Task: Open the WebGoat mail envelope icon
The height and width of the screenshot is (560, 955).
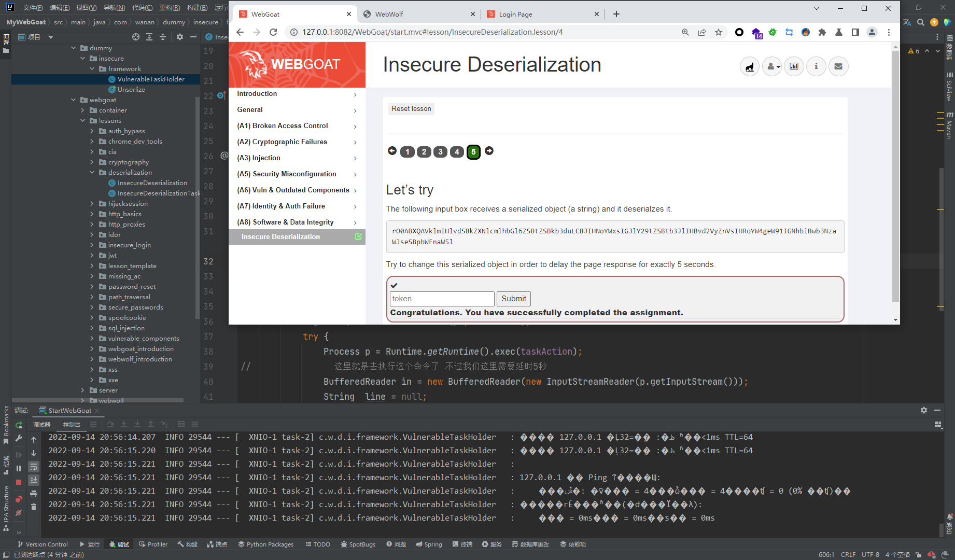Action: [x=838, y=66]
